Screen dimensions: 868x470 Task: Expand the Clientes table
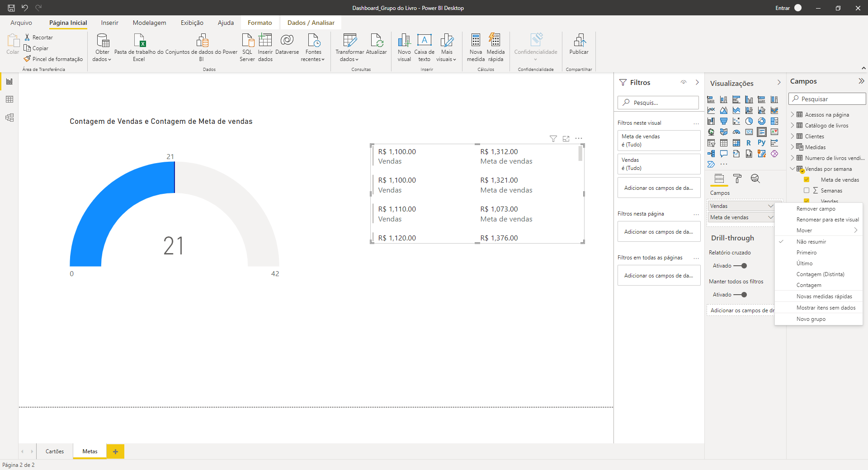[x=793, y=136]
